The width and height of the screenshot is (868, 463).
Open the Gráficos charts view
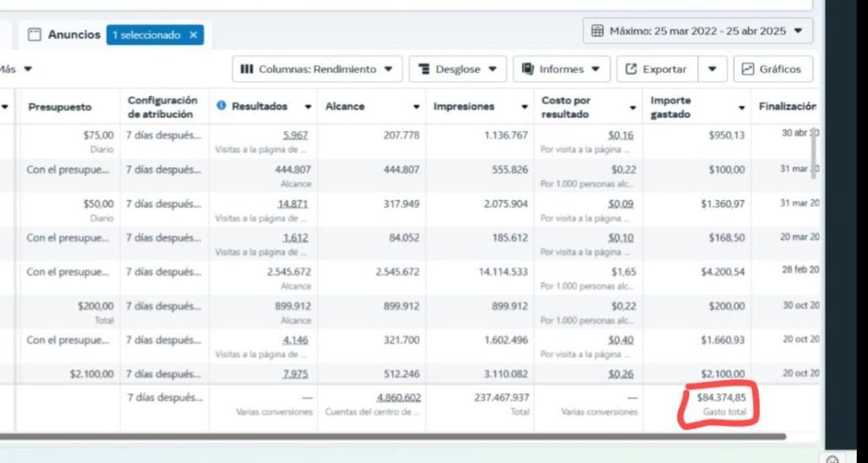773,70
